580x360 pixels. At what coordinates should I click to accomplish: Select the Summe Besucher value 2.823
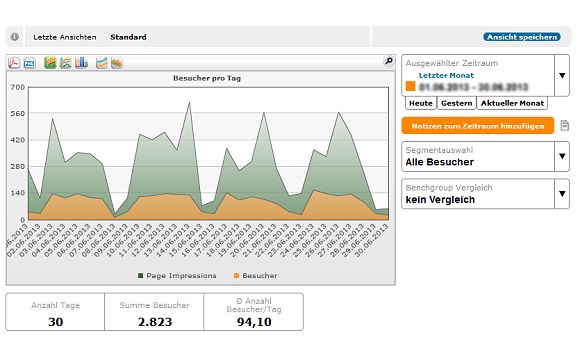point(155,322)
